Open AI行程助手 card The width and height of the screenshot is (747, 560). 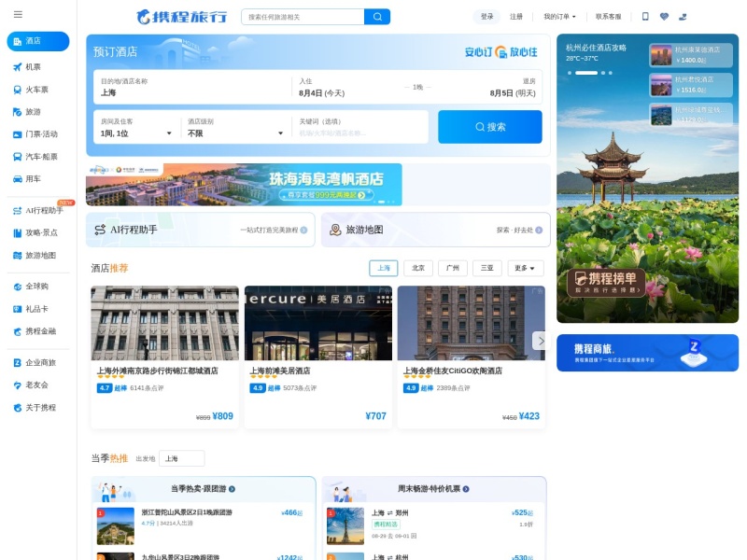click(x=200, y=230)
